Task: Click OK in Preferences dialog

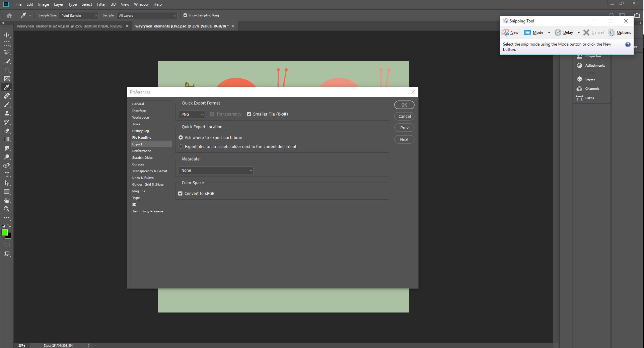Action: [404, 105]
